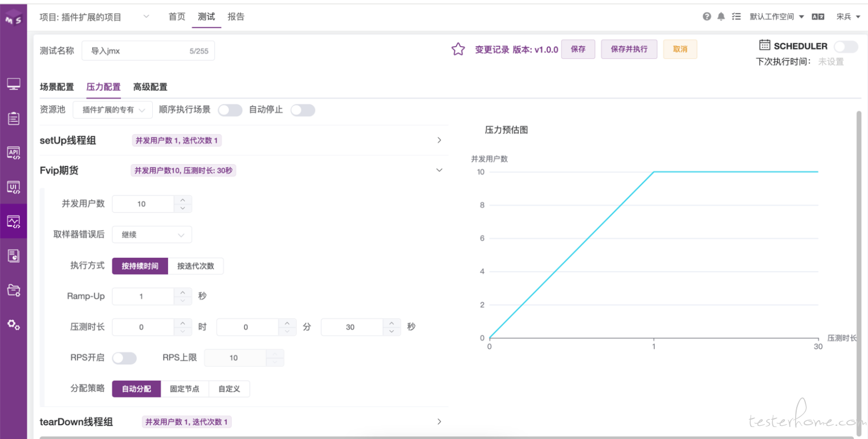Click the 测试名称 input field

tap(148, 51)
